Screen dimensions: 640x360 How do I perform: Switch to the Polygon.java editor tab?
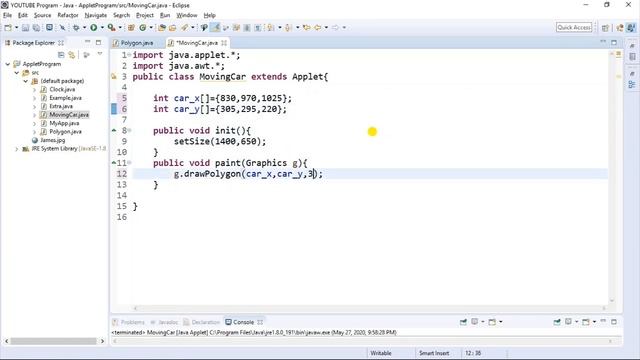[x=137, y=43]
